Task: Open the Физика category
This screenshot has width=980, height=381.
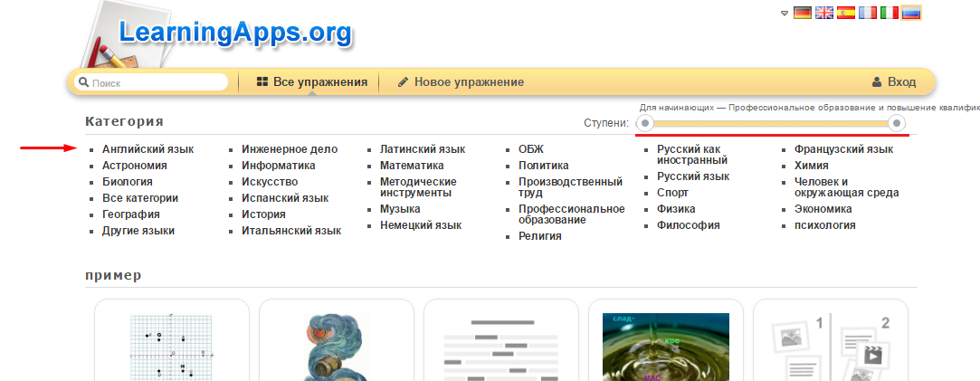Action: click(676, 209)
